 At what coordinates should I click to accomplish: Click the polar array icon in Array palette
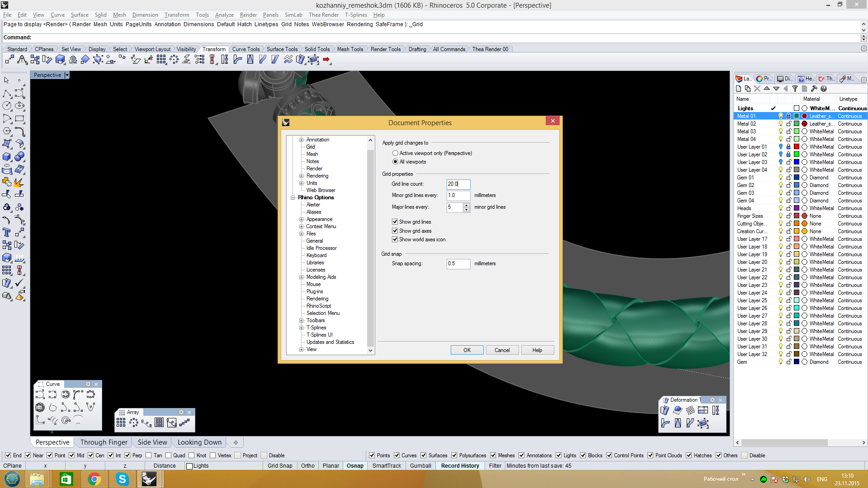tap(134, 423)
